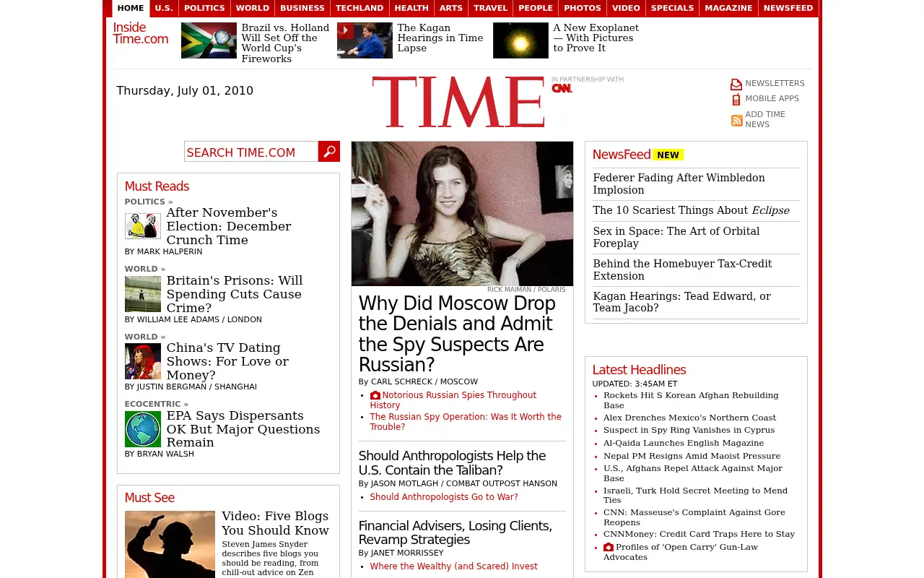The image size is (924, 578).
Task: Open 'Where the Wealthy (and Scared) Invest'
Action: (x=453, y=566)
